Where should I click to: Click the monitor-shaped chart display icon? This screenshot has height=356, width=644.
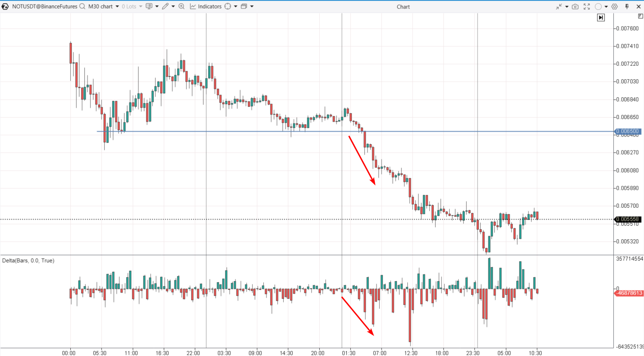click(x=149, y=6)
